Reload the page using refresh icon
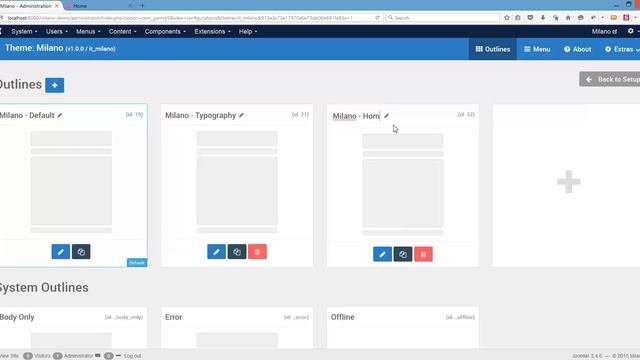The height and width of the screenshot is (360, 640). pos(378,18)
